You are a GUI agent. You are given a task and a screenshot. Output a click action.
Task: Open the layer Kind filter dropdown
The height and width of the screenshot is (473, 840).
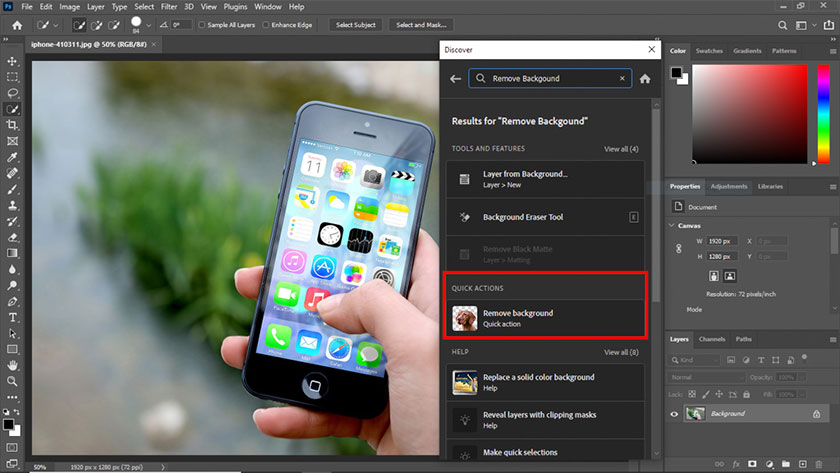[694, 361]
